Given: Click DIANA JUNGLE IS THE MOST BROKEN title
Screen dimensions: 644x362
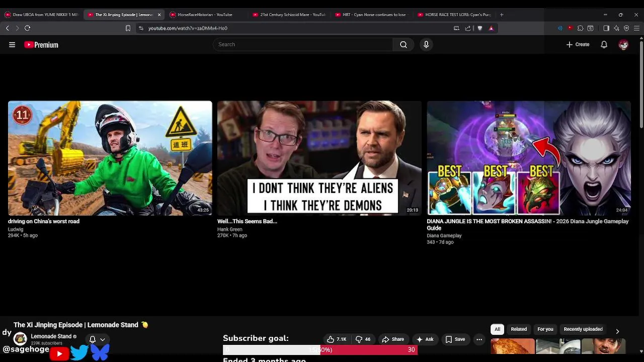Looking at the screenshot, I should click(528, 225).
